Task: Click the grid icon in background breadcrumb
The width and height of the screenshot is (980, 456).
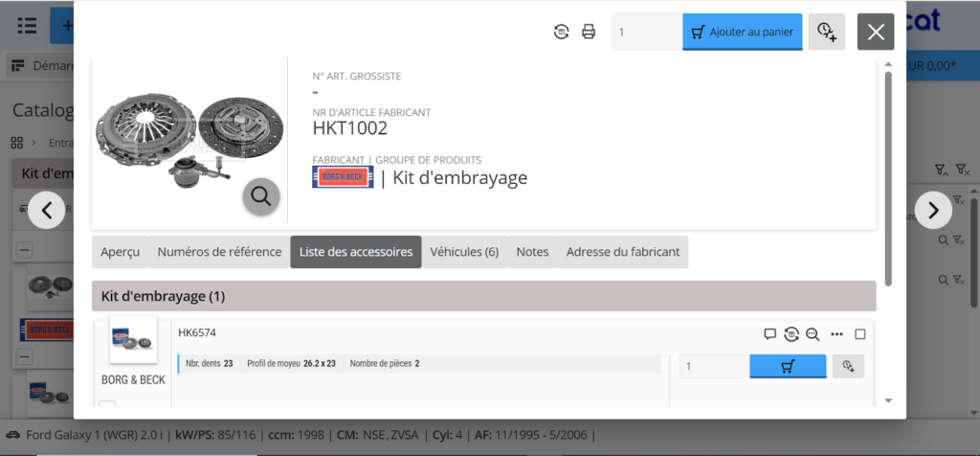Action: click(x=17, y=143)
